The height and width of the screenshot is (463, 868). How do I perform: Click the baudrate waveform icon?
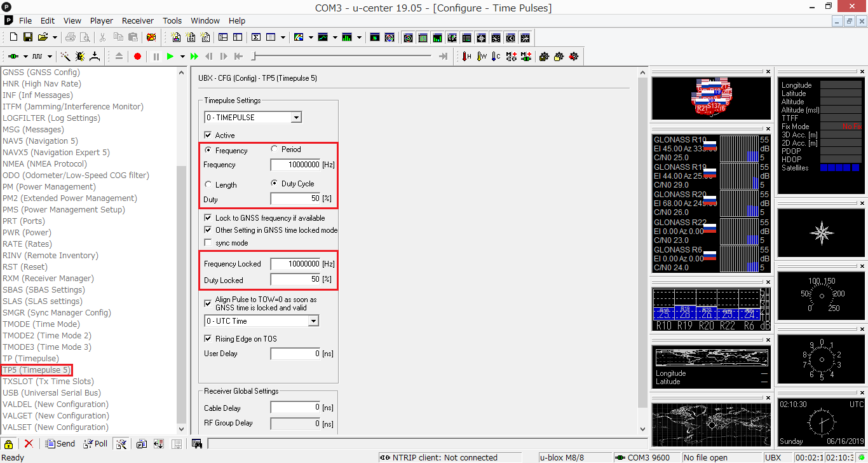coord(37,57)
